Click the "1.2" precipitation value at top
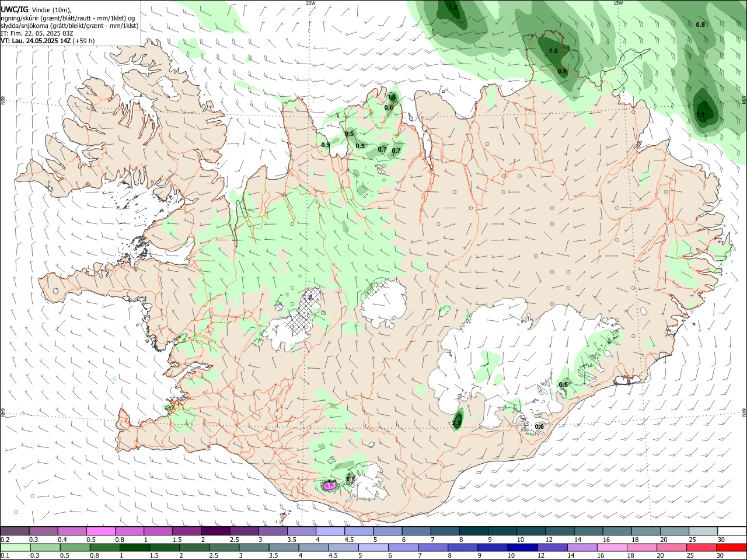747x560 pixels. (453, 7)
